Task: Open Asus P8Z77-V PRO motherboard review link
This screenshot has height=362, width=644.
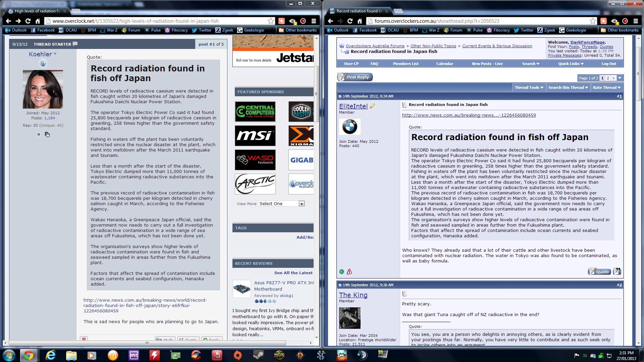Action: [284, 286]
